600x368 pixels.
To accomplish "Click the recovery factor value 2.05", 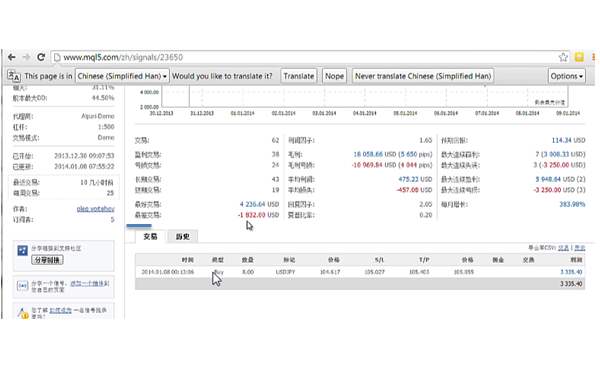I will [x=426, y=204].
